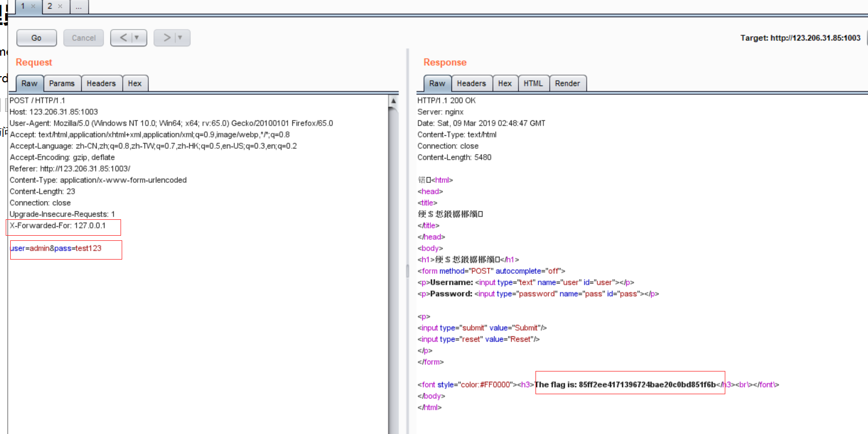The image size is (868, 434).
Task: Click the Username input tag line
Action: click(x=526, y=282)
